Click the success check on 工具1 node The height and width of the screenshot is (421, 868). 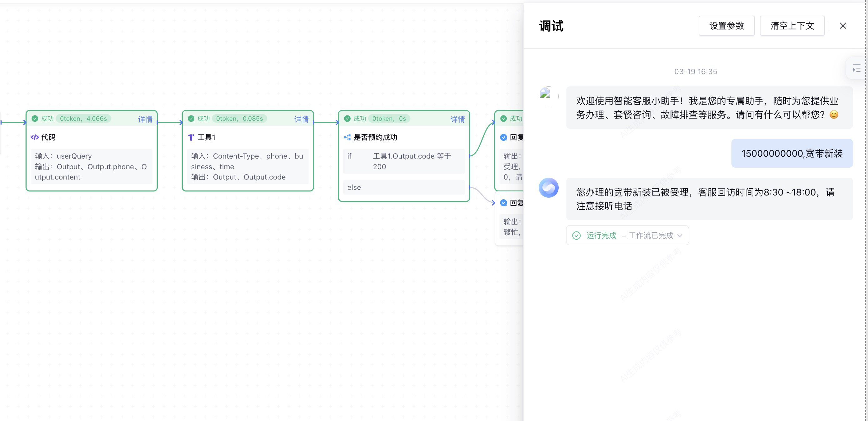[x=191, y=119]
